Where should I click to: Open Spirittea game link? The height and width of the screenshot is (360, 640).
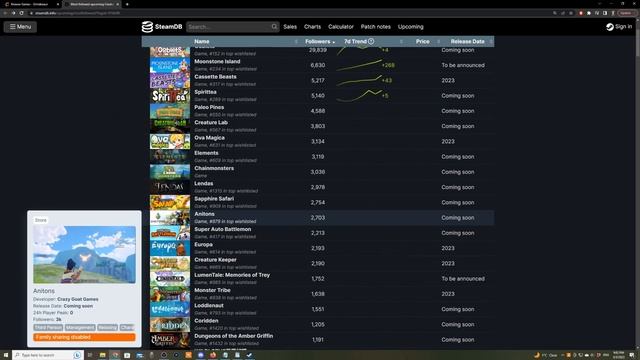point(205,92)
